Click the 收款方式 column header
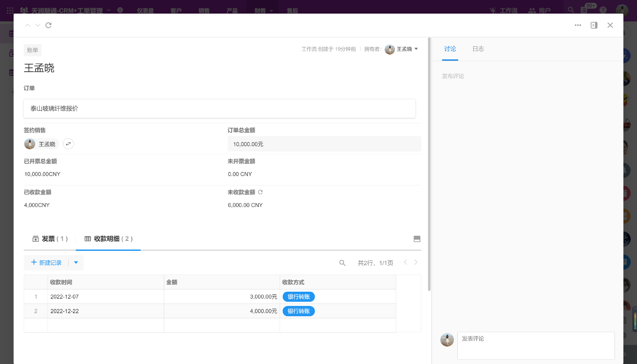Image resolution: width=637 pixels, height=364 pixels. [x=338, y=282]
